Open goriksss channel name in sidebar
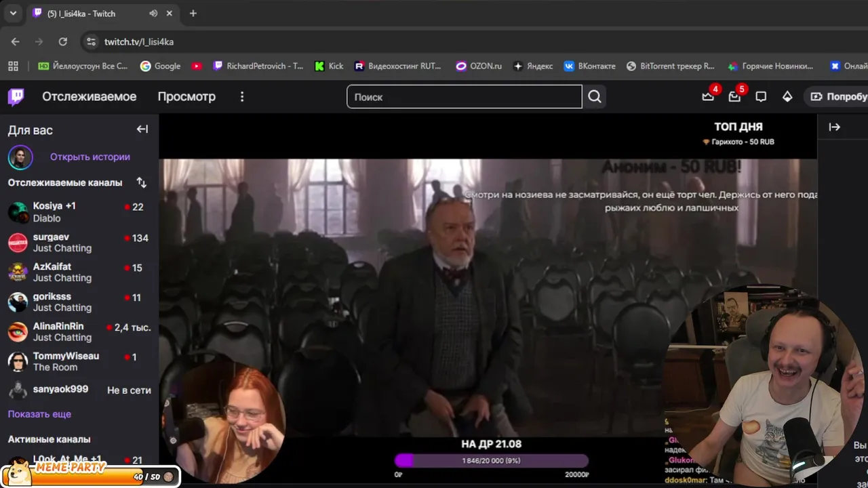Screen dimensions: 868x488 tap(52, 297)
